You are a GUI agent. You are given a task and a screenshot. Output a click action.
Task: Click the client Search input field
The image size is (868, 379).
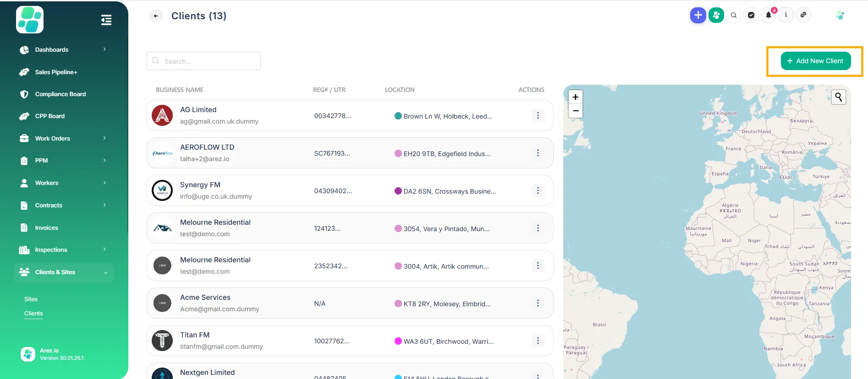point(203,61)
